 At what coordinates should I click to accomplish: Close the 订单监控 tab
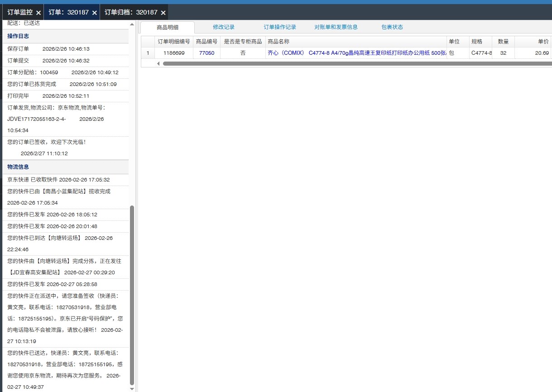click(x=38, y=13)
